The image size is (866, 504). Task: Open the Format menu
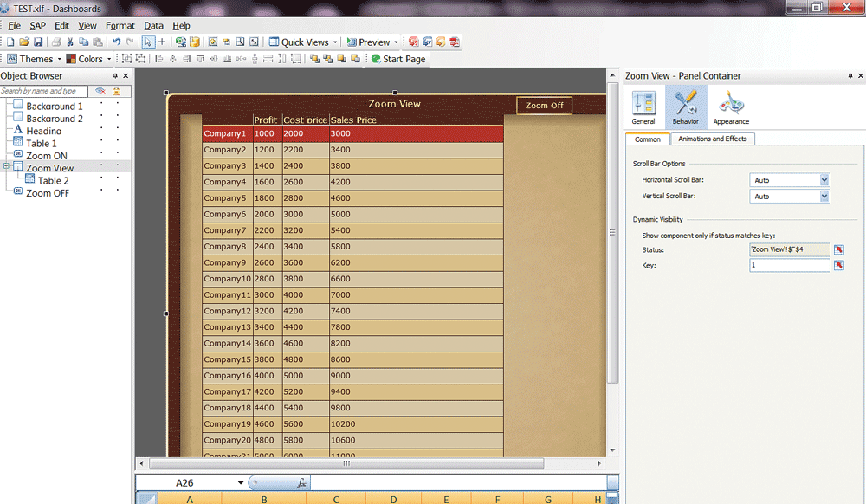click(120, 26)
